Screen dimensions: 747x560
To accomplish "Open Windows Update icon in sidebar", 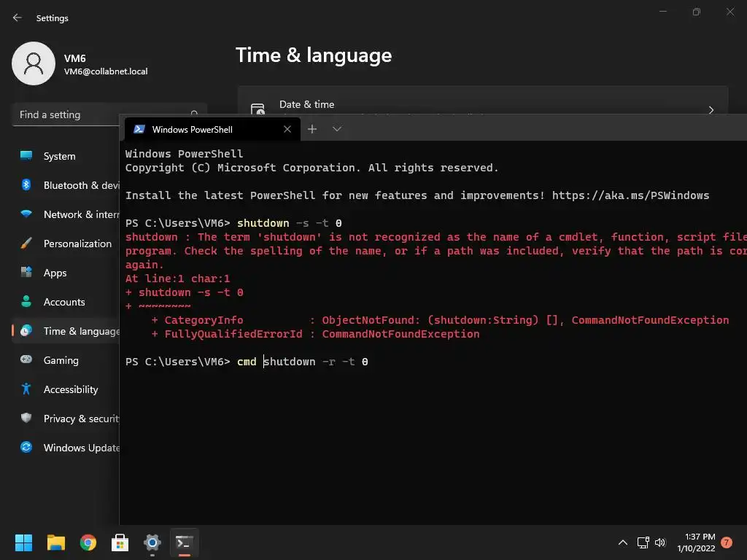I will click(26, 447).
